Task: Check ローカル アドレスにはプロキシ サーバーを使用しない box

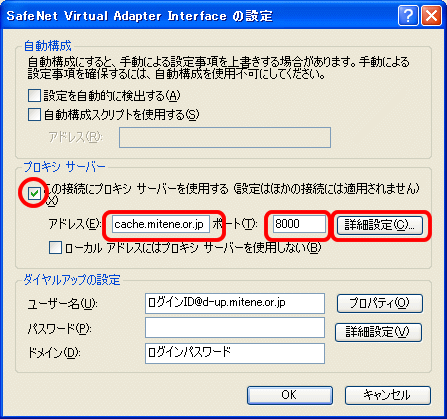Action: tap(55, 248)
